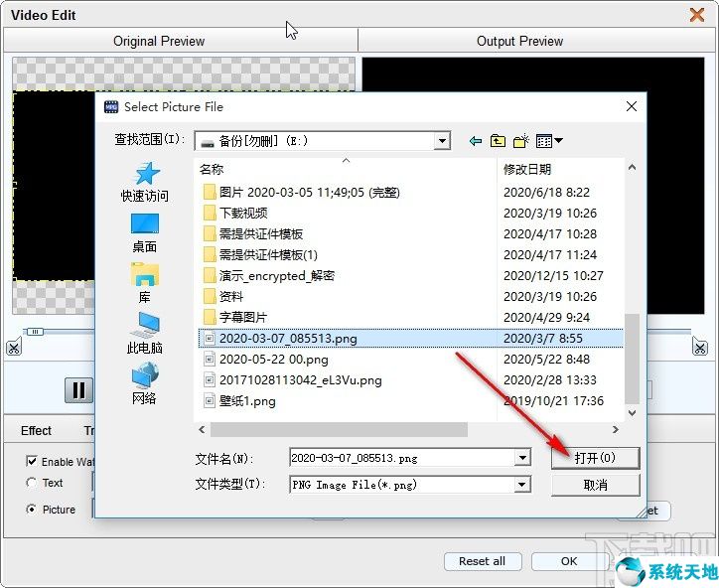Screen dimensions: 719x588
Task: Open the view menu icon
Action: click(549, 141)
